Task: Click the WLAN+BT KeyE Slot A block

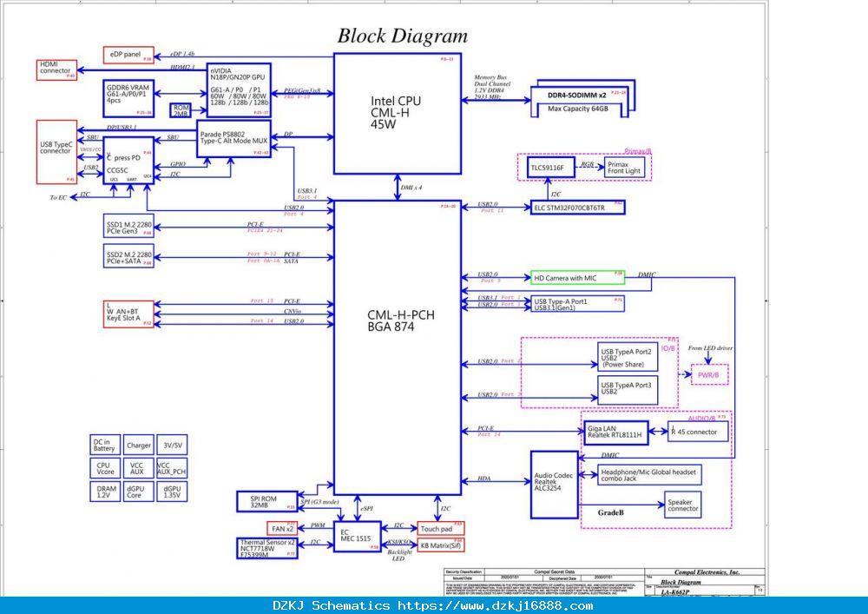Action: (x=128, y=314)
